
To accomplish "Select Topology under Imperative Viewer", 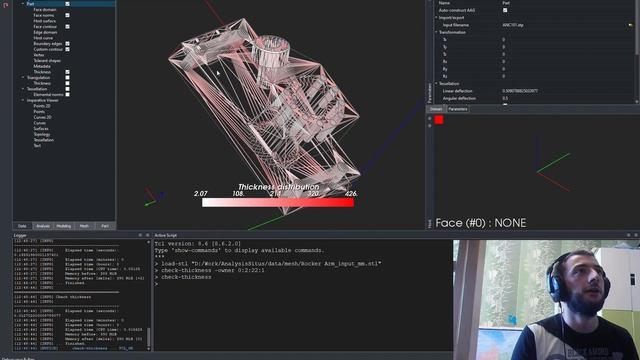I will 42,134.
